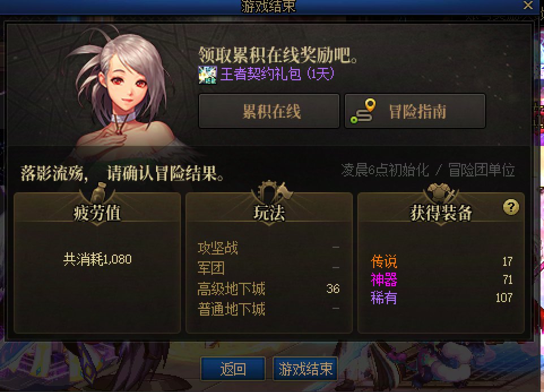The width and height of the screenshot is (544, 392).
Task: Click the 王者契约礼包 (1天) link text
Action: [x=278, y=74]
